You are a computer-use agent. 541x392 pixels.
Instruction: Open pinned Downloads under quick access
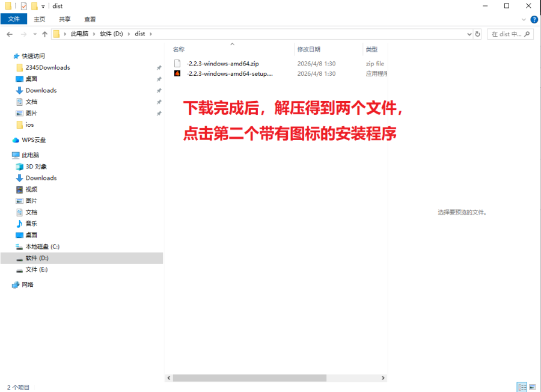click(x=41, y=90)
